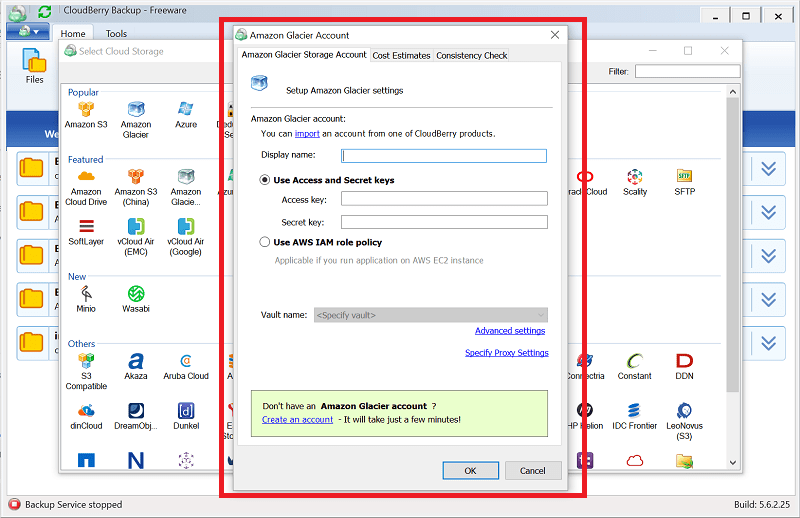
Task: Click down arrow of storage list scrollbar
Action: [733, 462]
